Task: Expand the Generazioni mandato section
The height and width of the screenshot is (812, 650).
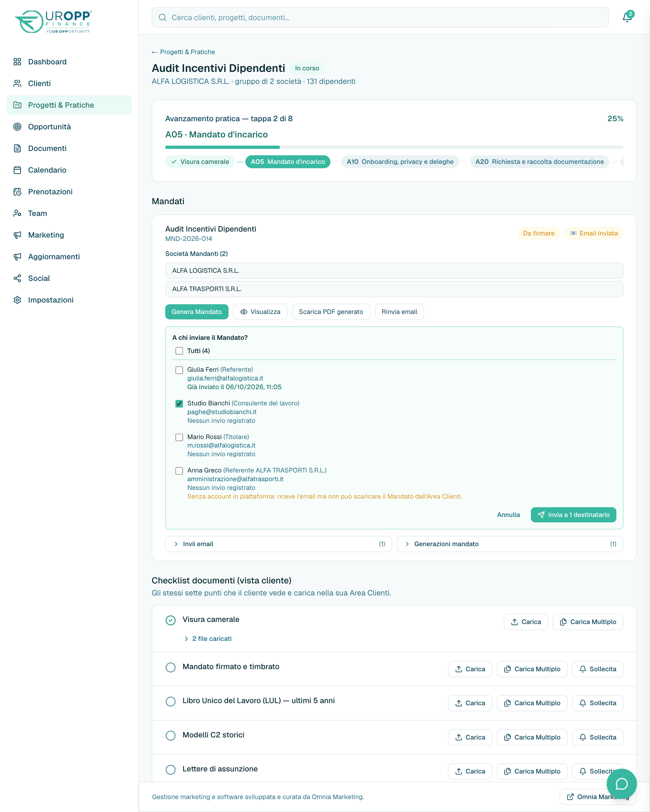Action: coord(510,544)
